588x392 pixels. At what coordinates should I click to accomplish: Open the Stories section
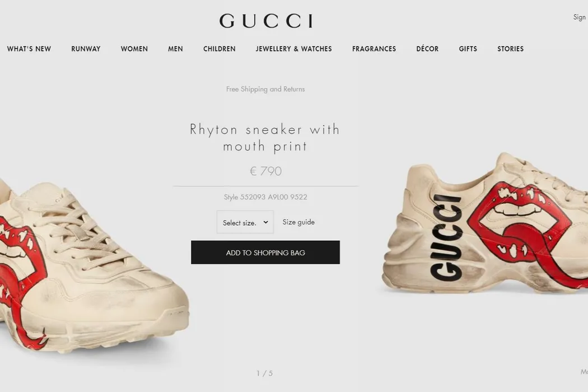point(510,49)
